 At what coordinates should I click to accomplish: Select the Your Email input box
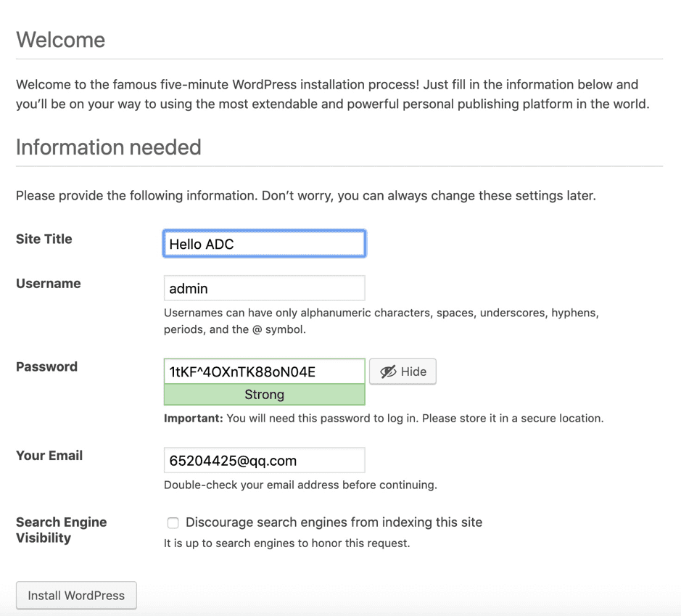click(264, 460)
